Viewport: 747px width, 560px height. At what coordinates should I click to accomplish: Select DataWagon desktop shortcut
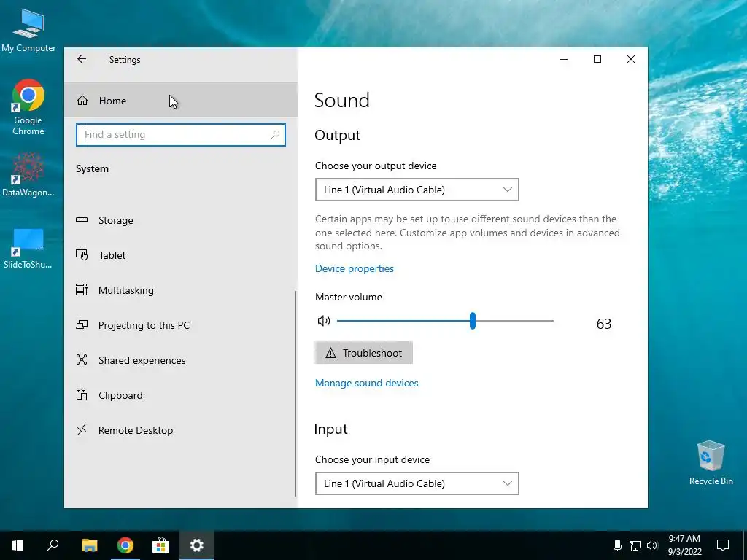pyautogui.click(x=28, y=175)
